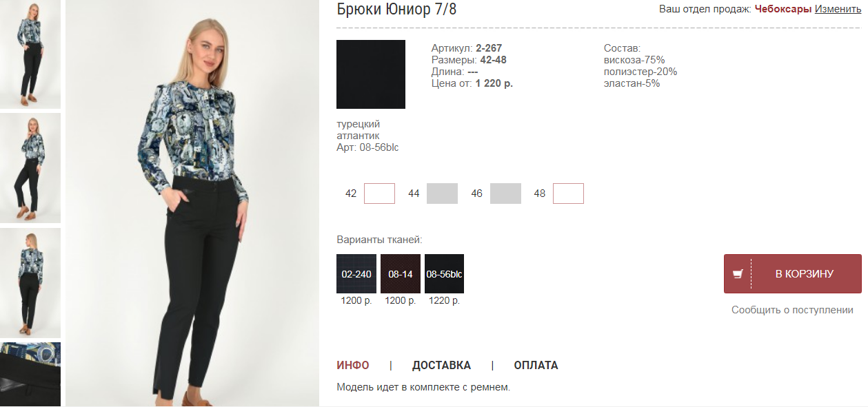This screenshot has width=868, height=407.
Task: Switch to the ОПЛАТА tab
Action: 536,365
